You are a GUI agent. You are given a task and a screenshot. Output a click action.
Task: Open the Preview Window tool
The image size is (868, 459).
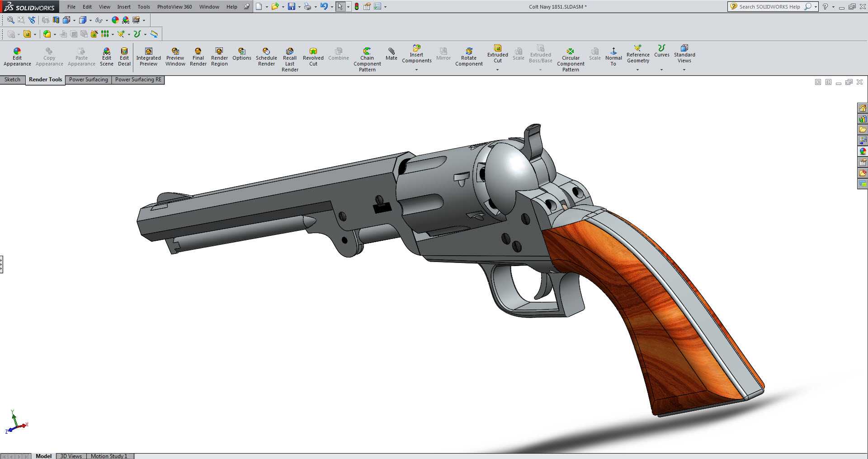coord(175,57)
